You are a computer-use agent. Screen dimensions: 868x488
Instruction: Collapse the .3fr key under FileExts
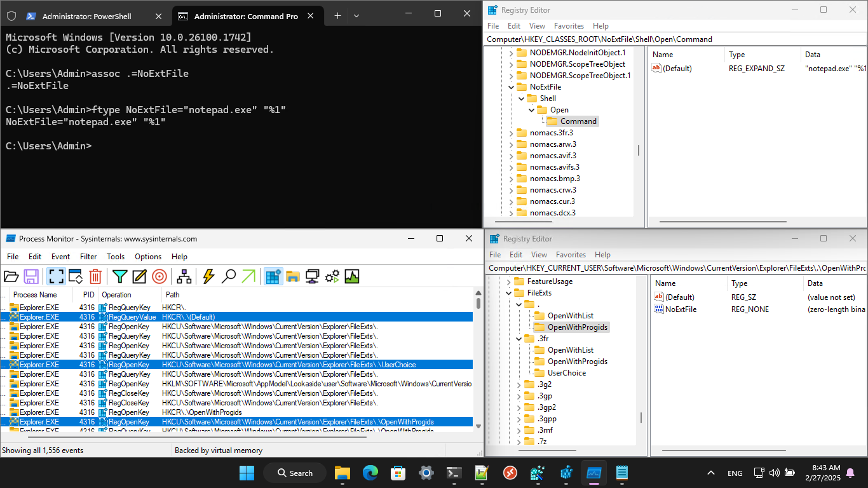519,339
